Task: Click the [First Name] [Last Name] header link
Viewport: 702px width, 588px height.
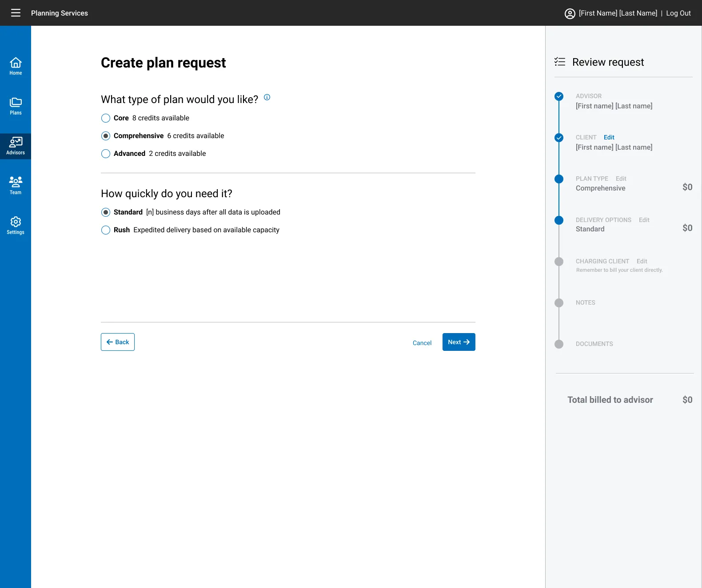Action: (x=618, y=13)
